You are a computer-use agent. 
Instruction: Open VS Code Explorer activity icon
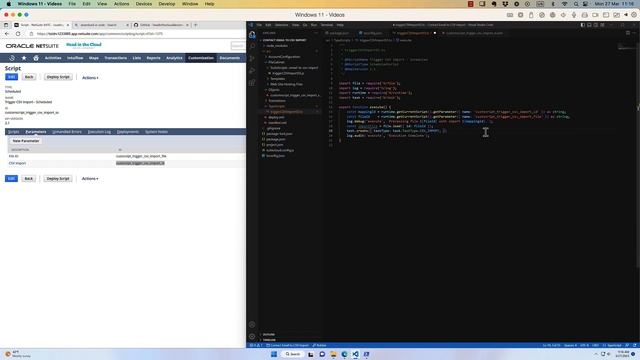click(x=252, y=35)
